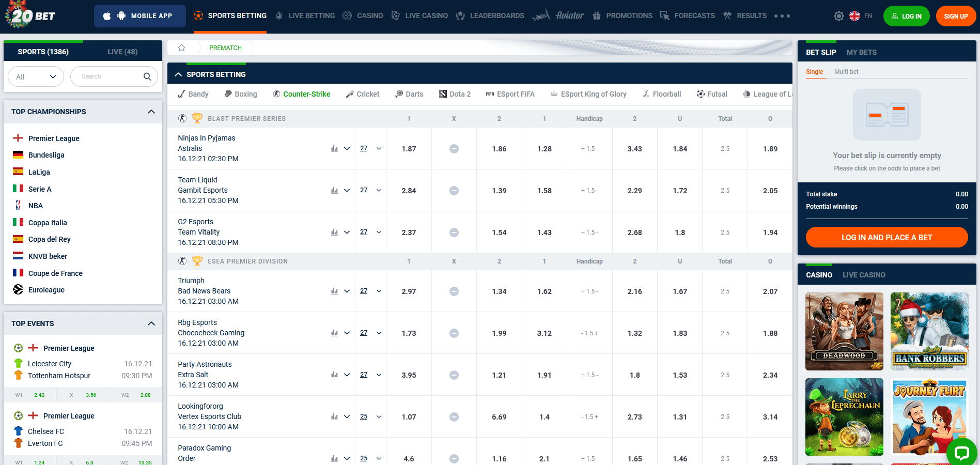The height and width of the screenshot is (465, 980).
Task: Click the Log In button
Action: (x=907, y=16)
